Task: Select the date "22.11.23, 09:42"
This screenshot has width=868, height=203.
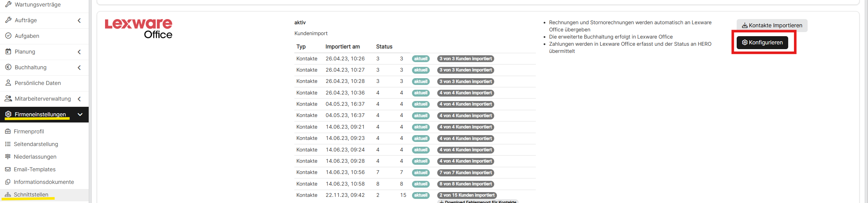Action: click(x=345, y=195)
